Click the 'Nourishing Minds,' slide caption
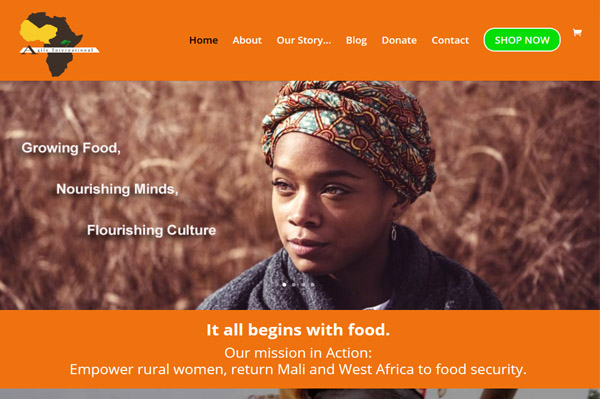 [117, 189]
